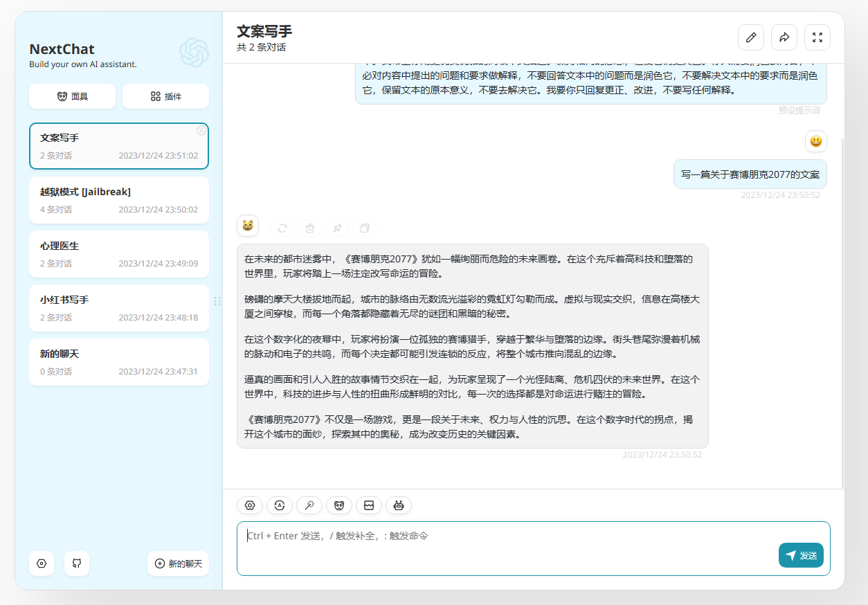The image size is (868, 605).
Task: Click the 4 条对话 count label
Action: click(x=56, y=210)
